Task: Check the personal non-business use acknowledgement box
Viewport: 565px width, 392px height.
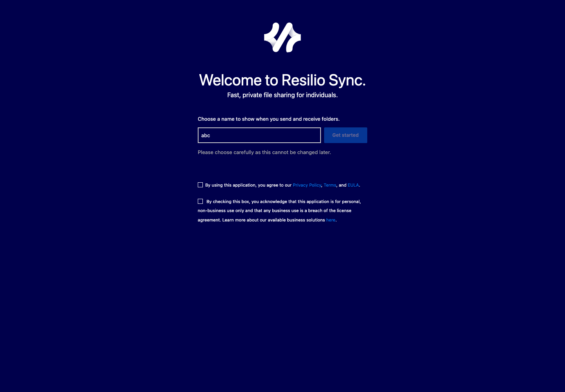Action: (x=200, y=201)
